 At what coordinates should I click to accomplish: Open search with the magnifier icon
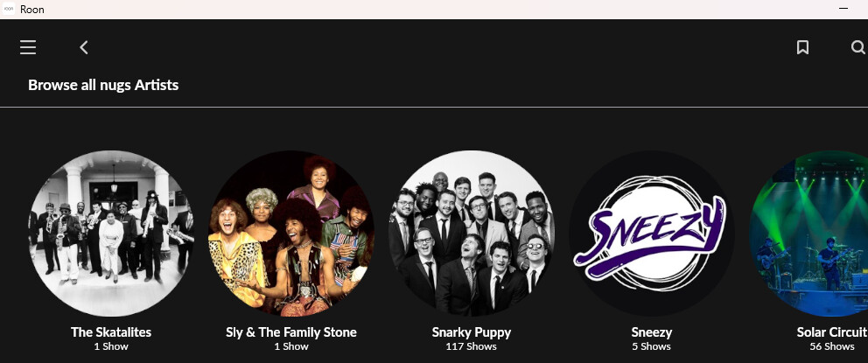coord(858,47)
